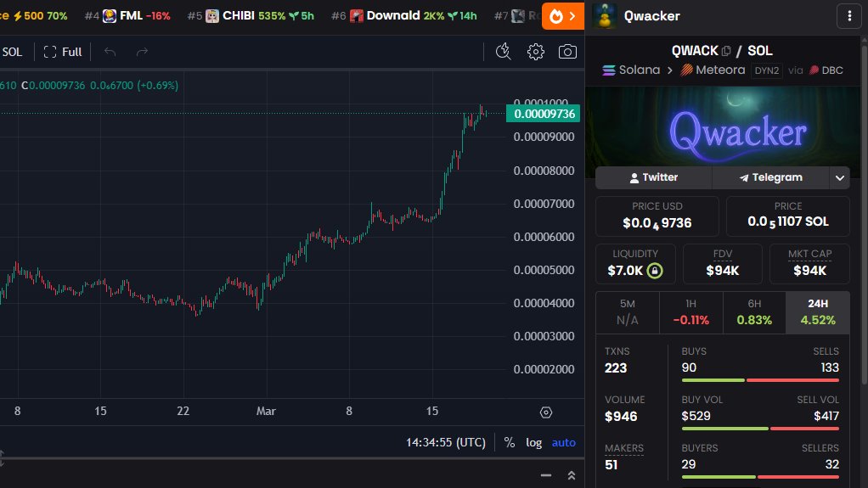Screen dimensions: 868x488
Task: Click the SOL currency toggle in toolbar
Action: (x=12, y=52)
